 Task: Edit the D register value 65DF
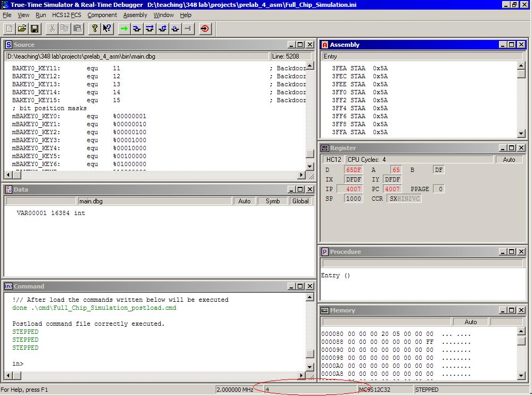(353, 170)
